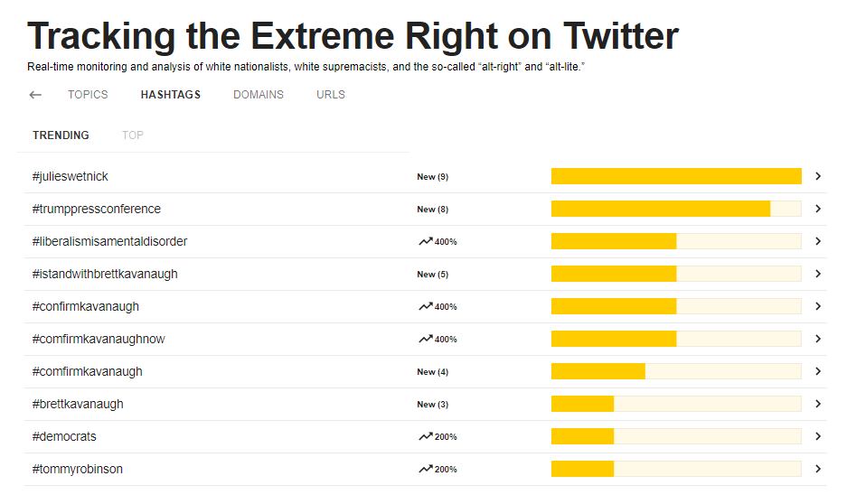856x504 pixels.
Task: Select the TOP sub-tab
Action: [x=133, y=135]
